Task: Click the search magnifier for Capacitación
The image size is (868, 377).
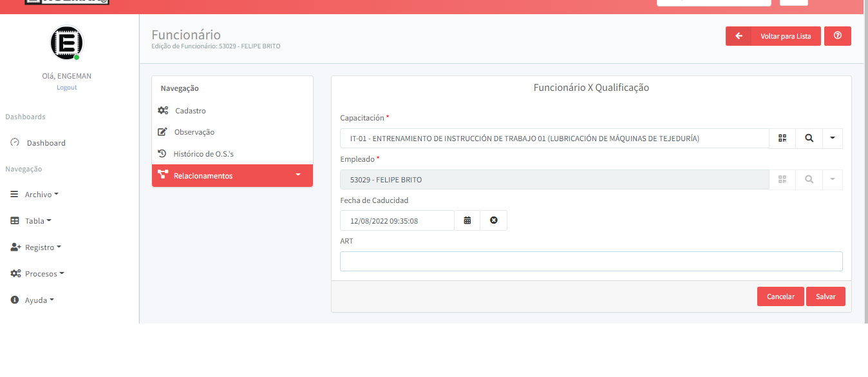Action: [x=809, y=138]
